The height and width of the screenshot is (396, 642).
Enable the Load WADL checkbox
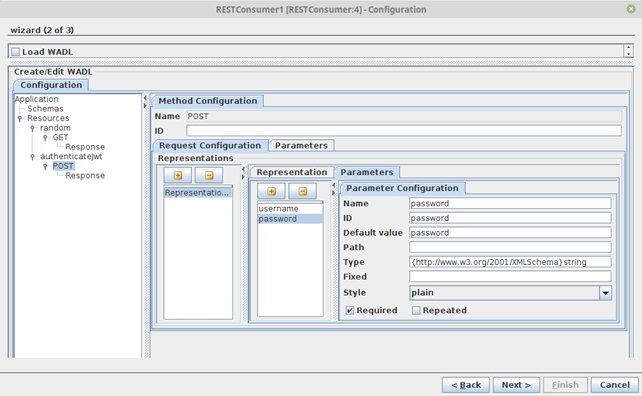pos(16,52)
